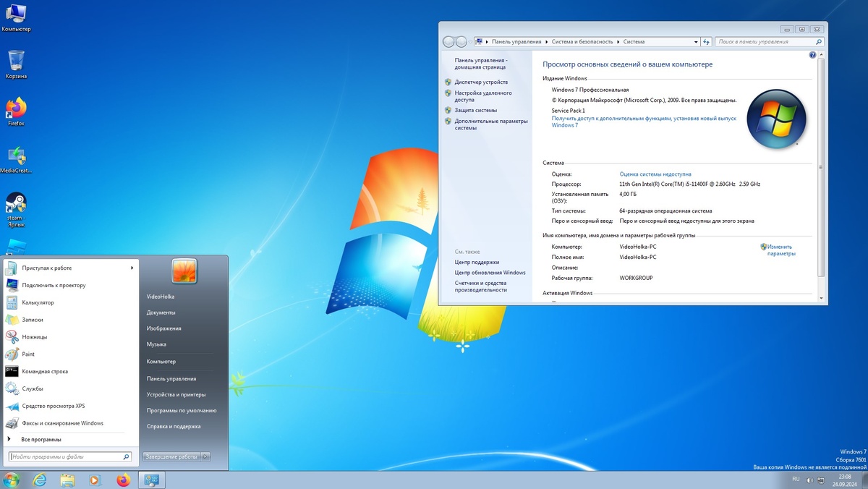The height and width of the screenshot is (489, 868).
Task: Open Windows Media Player from the taskbar
Action: click(x=95, y=480)
